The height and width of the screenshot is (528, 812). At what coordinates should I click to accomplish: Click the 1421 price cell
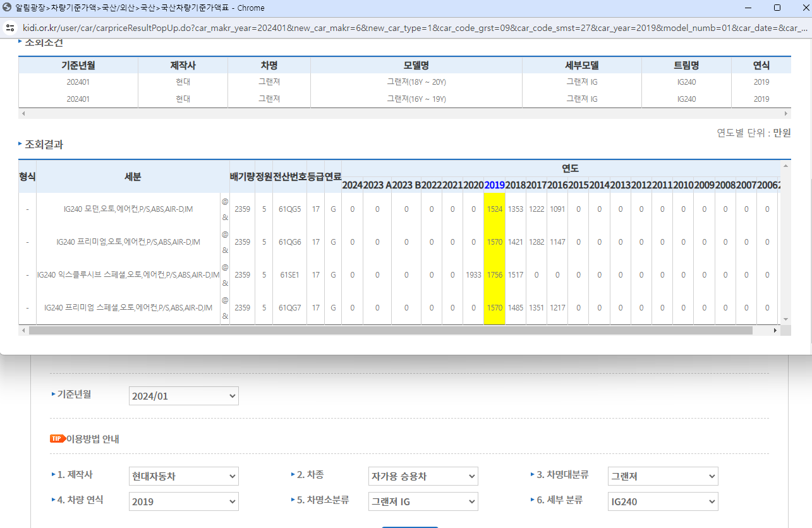(x=516, y=242)
